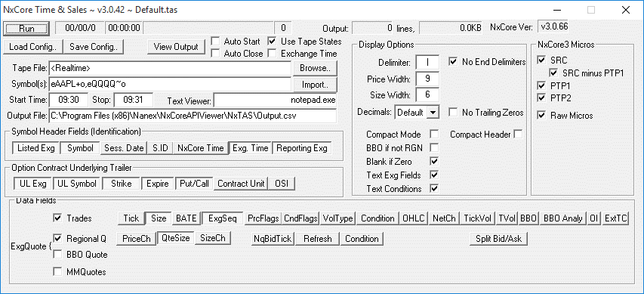644x294 pixels.
Task: Click the Size Width field
Action: click(427, 95)
